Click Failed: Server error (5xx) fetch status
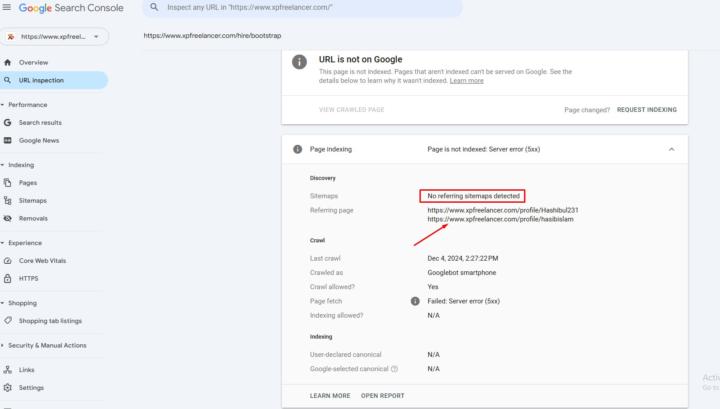 coord(463,301)
